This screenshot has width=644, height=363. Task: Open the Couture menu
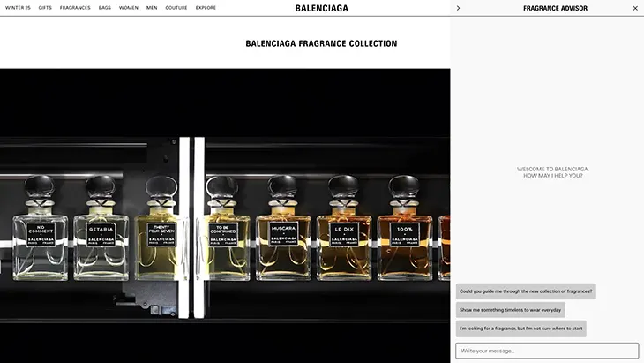coord(176,8)
